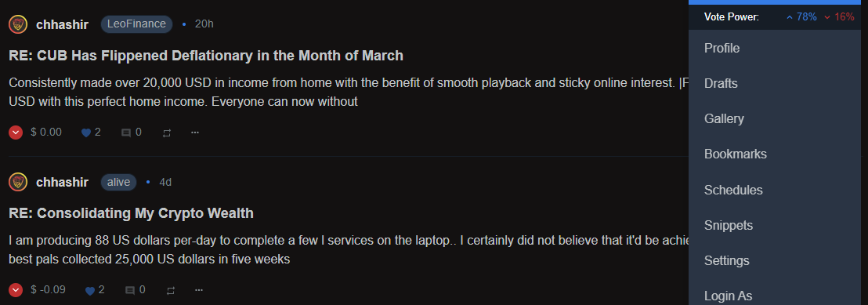Open likes heart on Crypto Wealth reply
The height and width of the screenshot is (305, 868).
[x=89, y=290]
